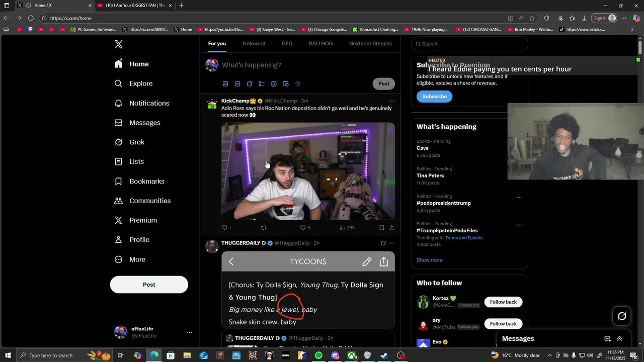Like the KickChamp Adin Ross post

pyautogui.click(x=305, y=228)
